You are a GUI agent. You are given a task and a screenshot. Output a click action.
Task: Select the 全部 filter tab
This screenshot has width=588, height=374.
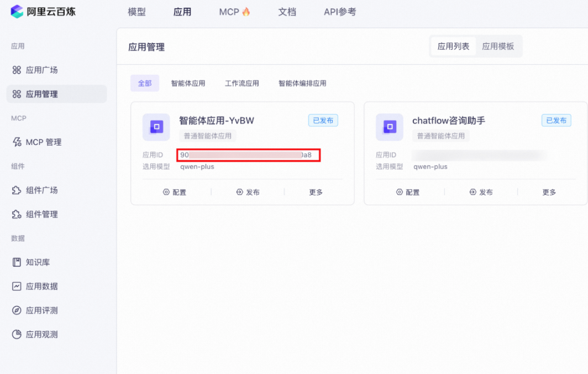tap(145, 84)
